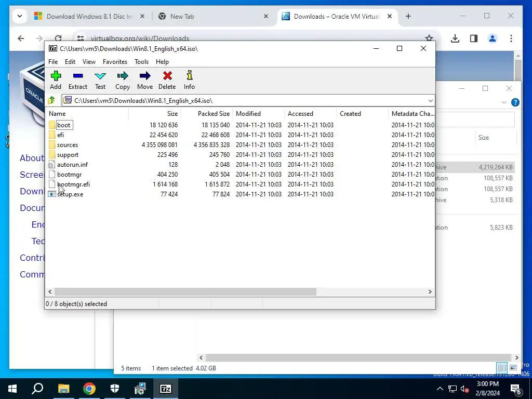
Task: Sort by Packed Size column
Action: point(207,114)
